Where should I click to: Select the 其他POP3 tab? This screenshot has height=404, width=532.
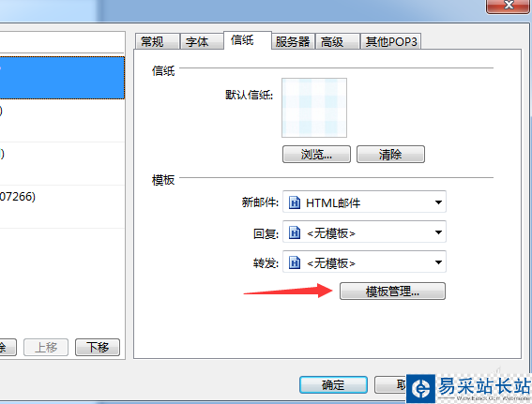coord(390,41)
